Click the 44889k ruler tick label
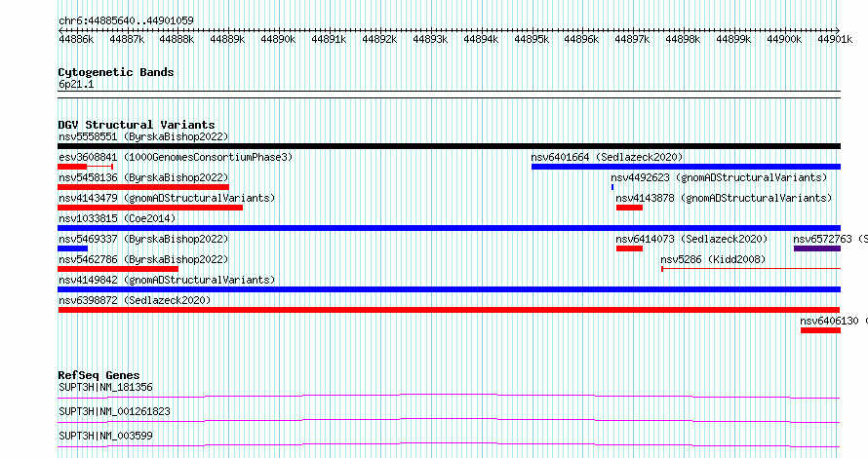Image resolution: width=868 pixels, height=458 pixels. click(227, 39)
